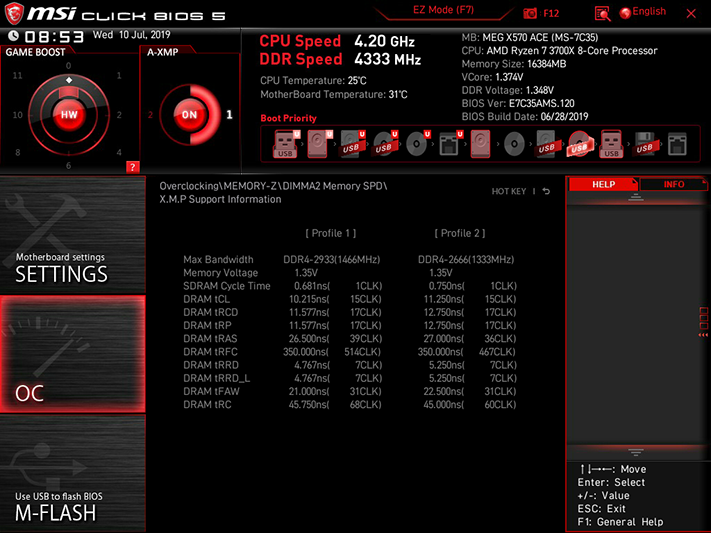Click the HOT KEY label
Image resolution: width=711 pixels, height=533 pixels.
point(509,191)
